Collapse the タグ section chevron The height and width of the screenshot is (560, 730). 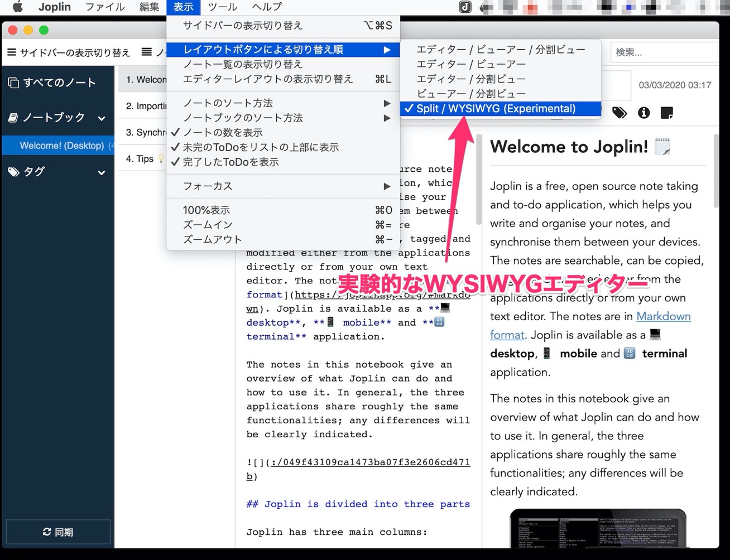tap(102, 172)
